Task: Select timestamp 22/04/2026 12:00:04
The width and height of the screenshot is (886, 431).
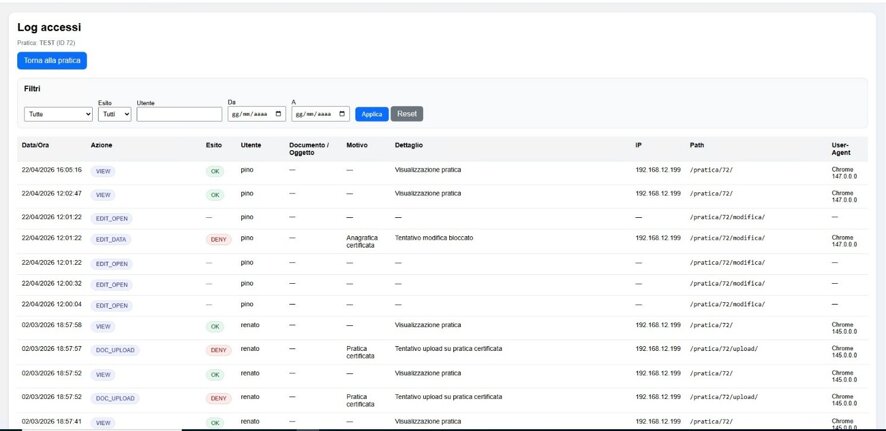Action: 51,304
